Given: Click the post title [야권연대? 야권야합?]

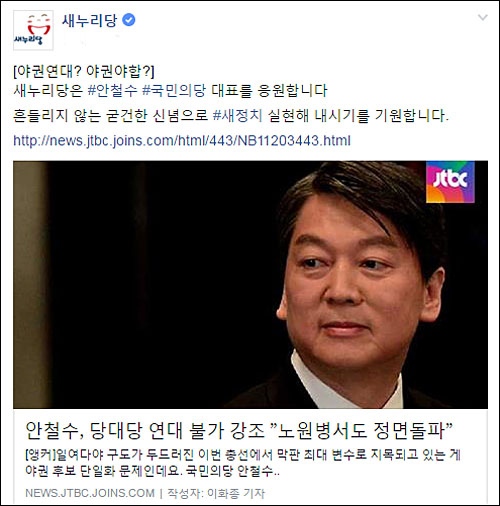Looking at the screenshot, I should click(84, 71).
